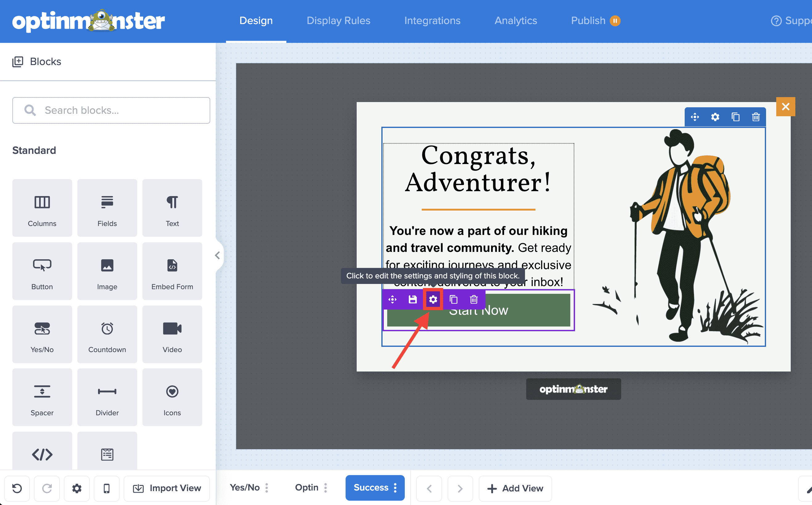The height and width of the screenshot is (505, 812).
Task: Collapse the Blocks sidebar panel
Action: click(217, 256)
